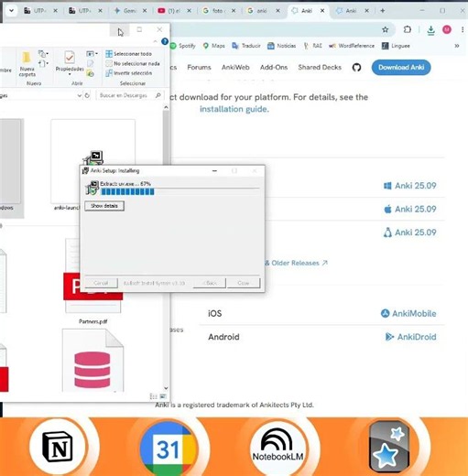Switch to the Google foto tab
This screenshot has width=468, height=476.
219,11
